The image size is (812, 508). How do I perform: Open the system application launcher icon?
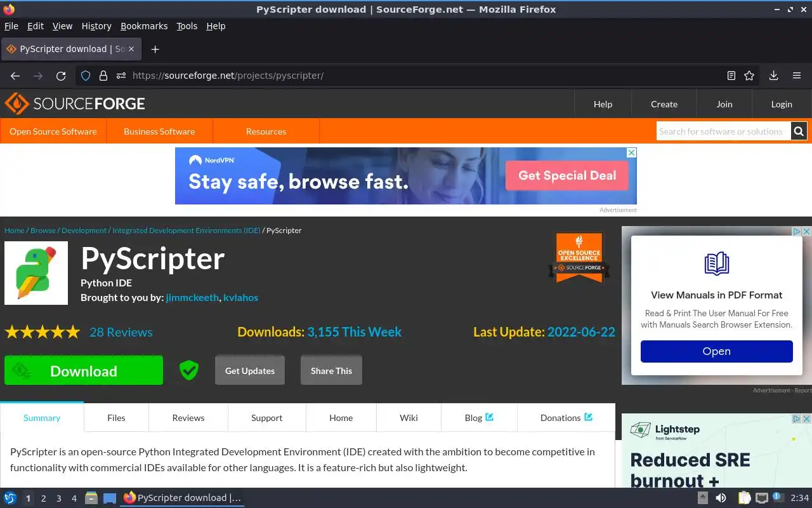tap(10, 498)
